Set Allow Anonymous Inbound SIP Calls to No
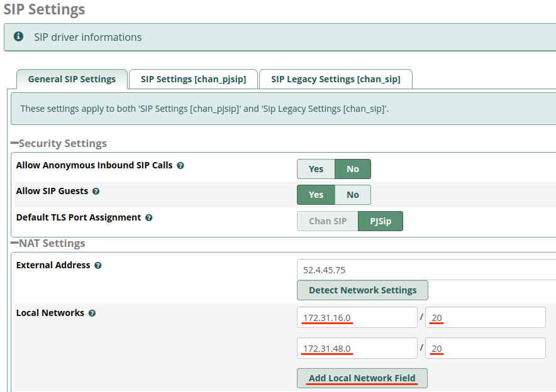This screenshot has width=556, height=392. click(352, 169)
